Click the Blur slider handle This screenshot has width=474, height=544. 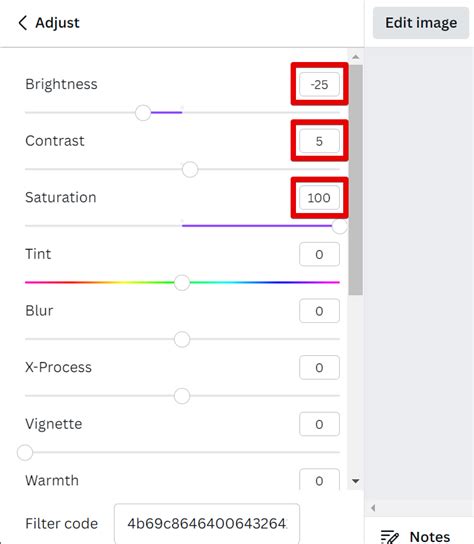click(x=182, y=339)
